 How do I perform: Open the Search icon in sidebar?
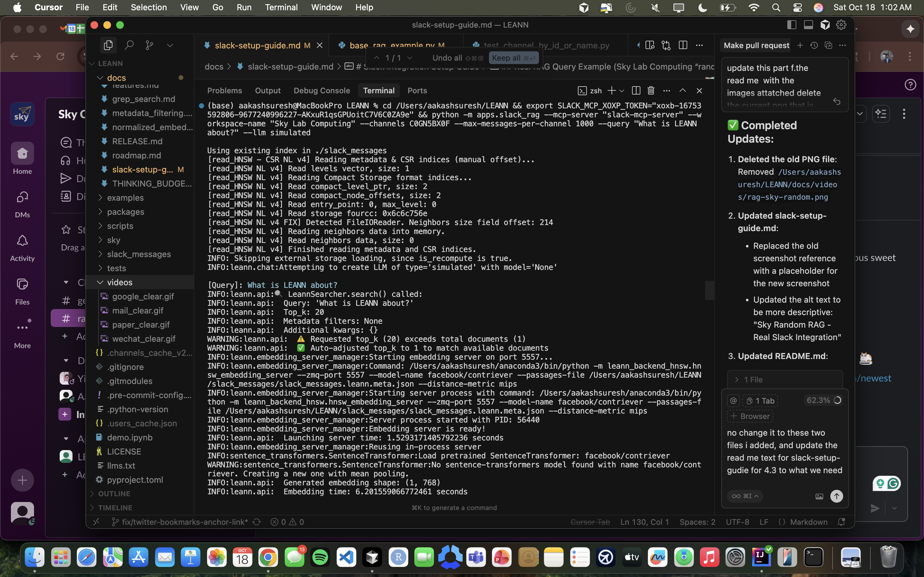[x=129, y=46]
